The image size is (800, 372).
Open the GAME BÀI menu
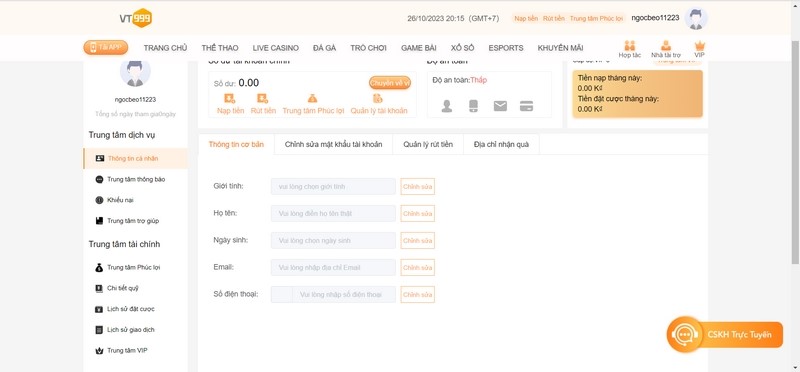(418, 48)
